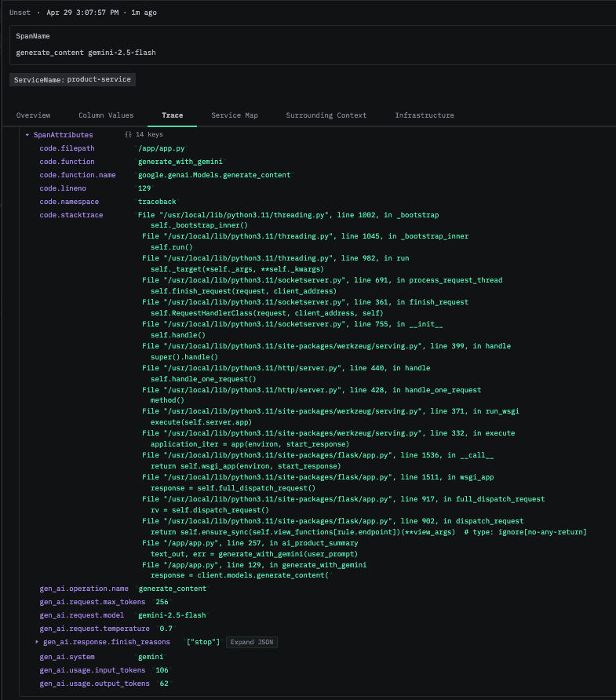Image resolution: width=616 pixels, height=700 pixels.
Task: Click stacktrace line 917 full_dispatch_request
Action: pos(343,499)
